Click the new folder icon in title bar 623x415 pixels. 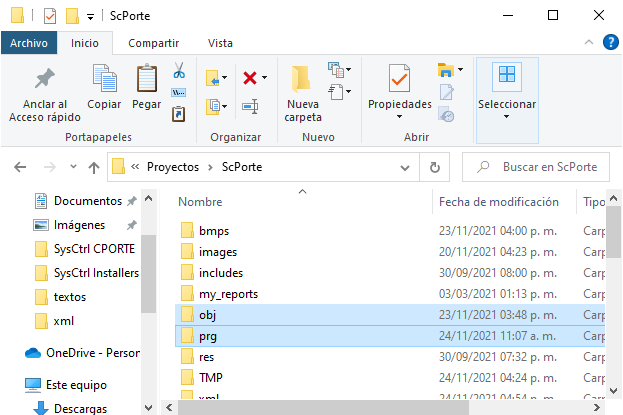point(72,16)
